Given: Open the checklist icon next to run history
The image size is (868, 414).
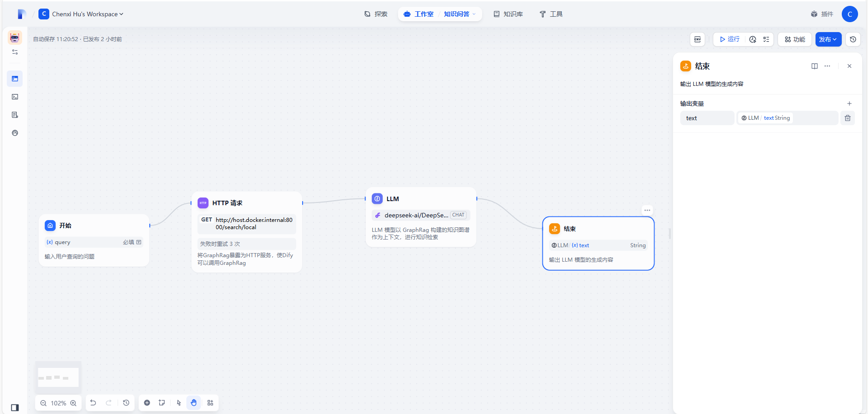Looking at the screenshot, I should tap(766, 39).
